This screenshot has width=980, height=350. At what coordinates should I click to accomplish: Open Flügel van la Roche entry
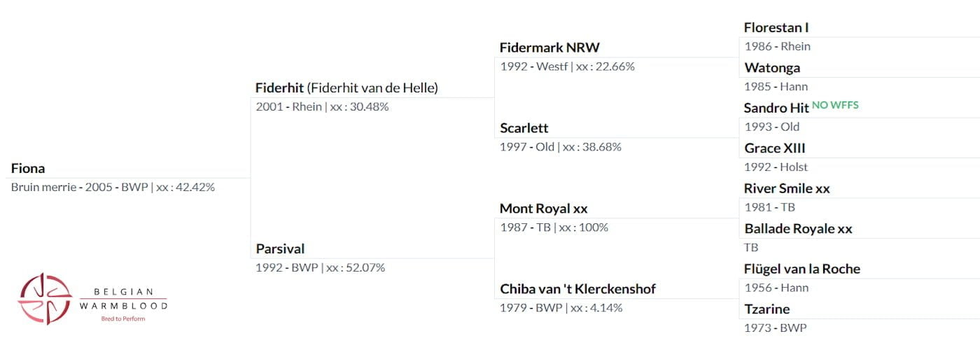(x=802, y=269)
